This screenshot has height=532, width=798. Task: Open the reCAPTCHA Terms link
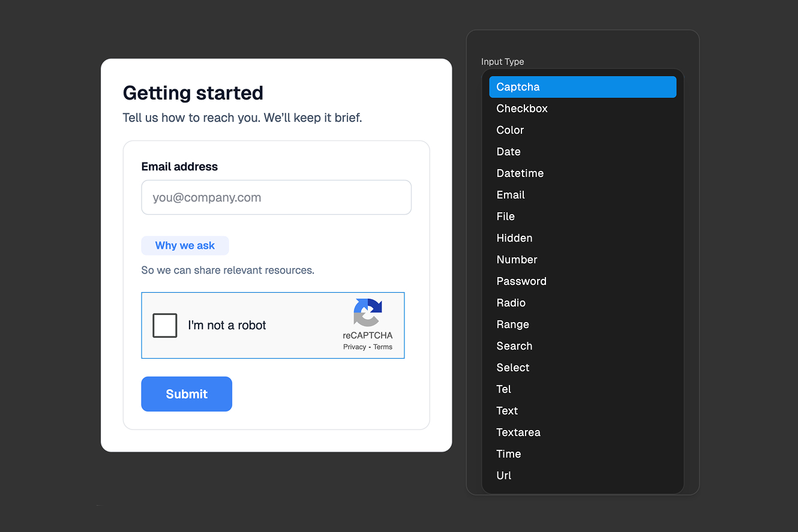click(x=383, y=347)
